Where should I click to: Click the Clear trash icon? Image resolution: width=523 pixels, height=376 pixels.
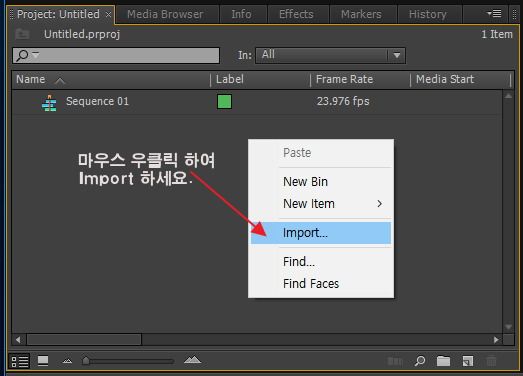tap(491, 361)
